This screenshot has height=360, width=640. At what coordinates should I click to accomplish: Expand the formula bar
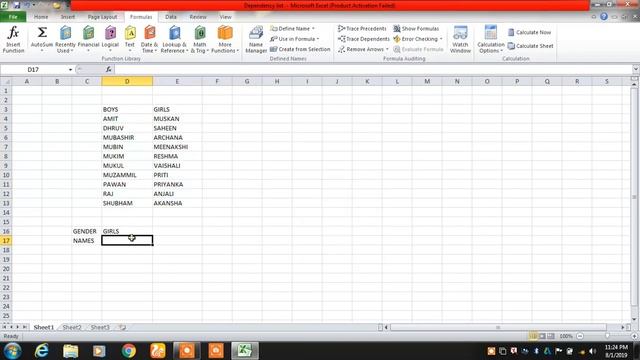coord(636,70)
